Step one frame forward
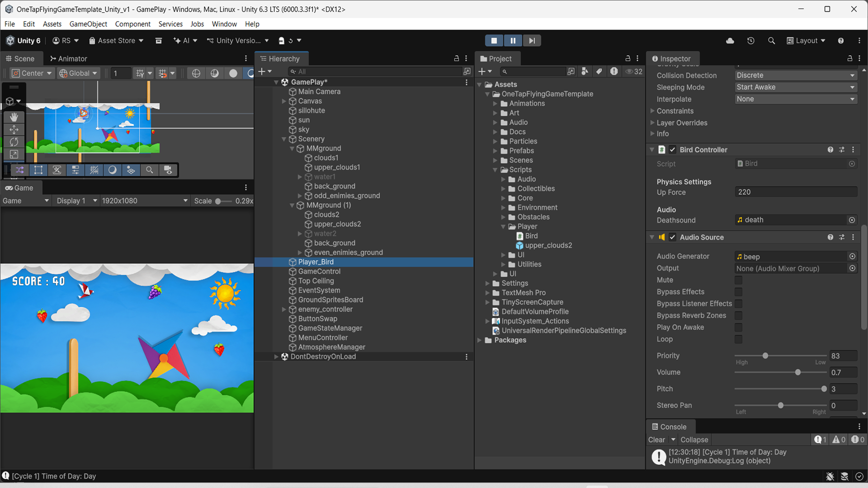The width and height of the screenshot is (868, 488). 532,41
